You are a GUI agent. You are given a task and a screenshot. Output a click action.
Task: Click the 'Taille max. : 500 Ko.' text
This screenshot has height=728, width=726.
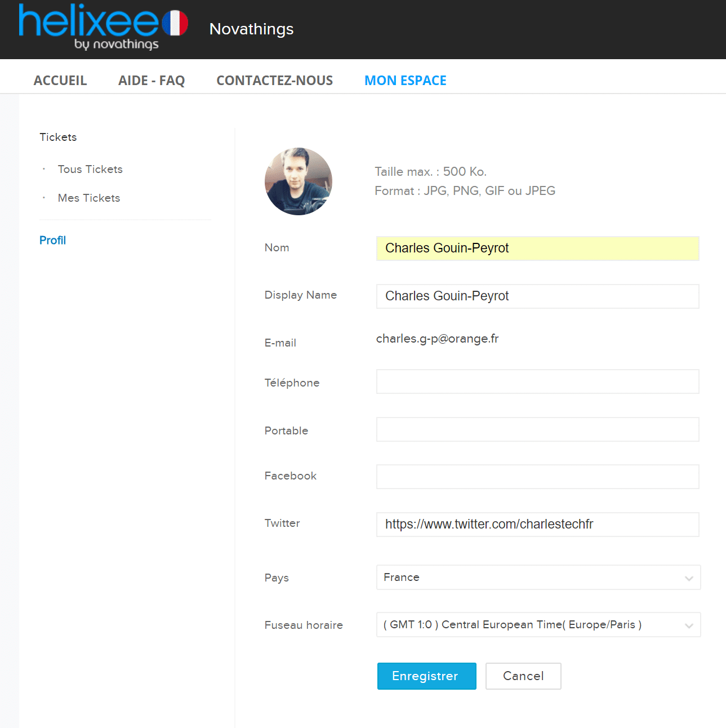click(x=431, y=171)
